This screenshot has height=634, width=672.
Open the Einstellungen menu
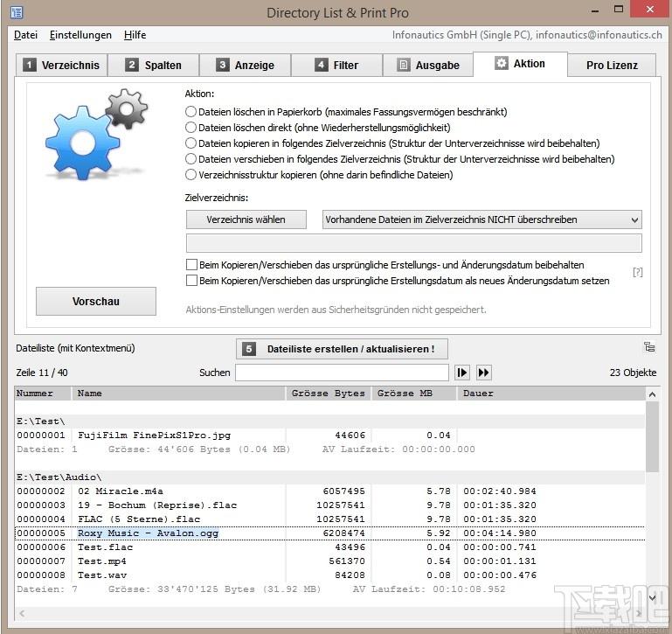click(80, 35)
